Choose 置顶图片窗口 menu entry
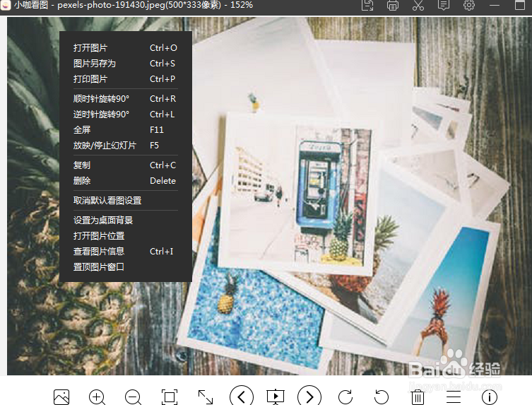This screenshot has width=532, height=405. 126,267
